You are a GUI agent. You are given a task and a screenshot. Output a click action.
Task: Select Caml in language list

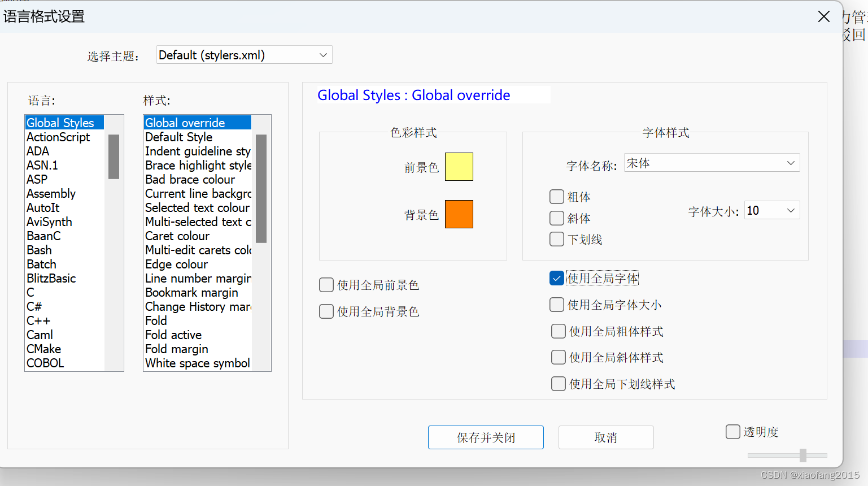tap(64, 335)
